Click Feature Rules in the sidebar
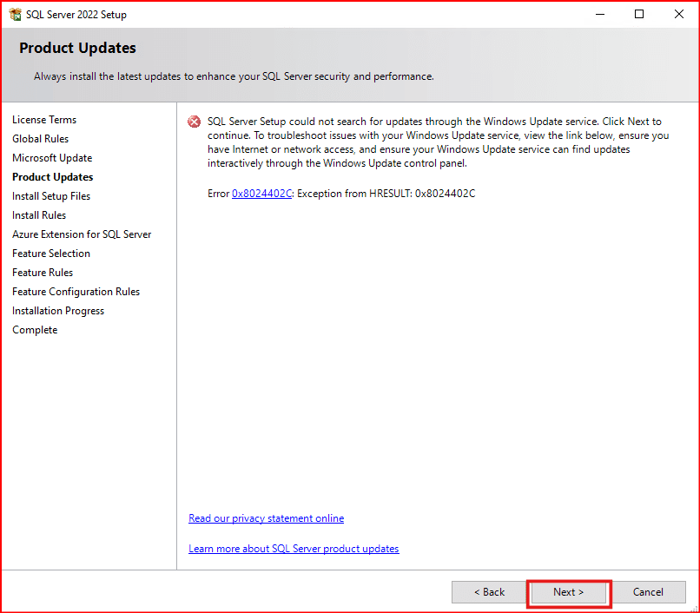 43,273
